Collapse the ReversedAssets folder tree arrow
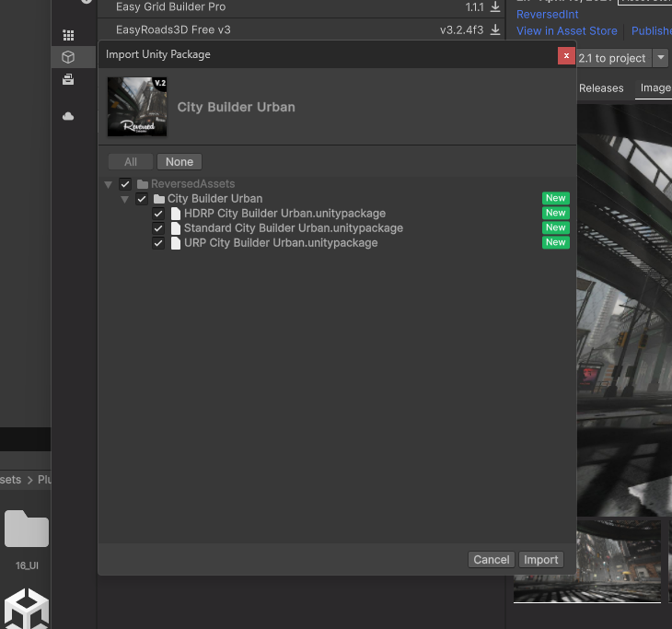This screenshot has width=672, height=629. (x=109, y=184)
